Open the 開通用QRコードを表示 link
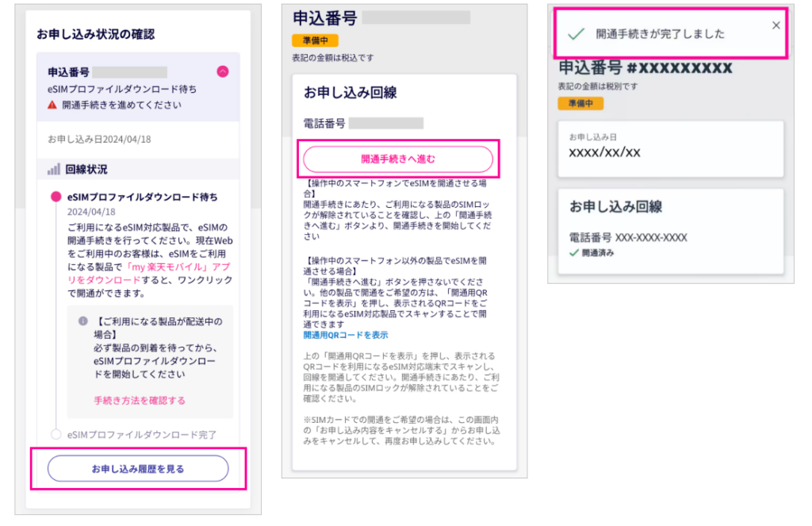 pos(346,335)
